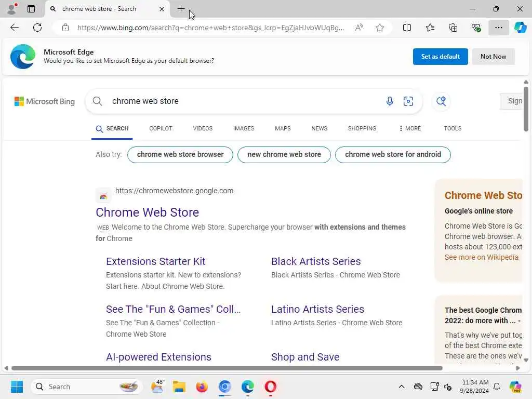Open Settings and more ellipsis menu
This screenshot has width=532, height=399.
coord(498,28)
